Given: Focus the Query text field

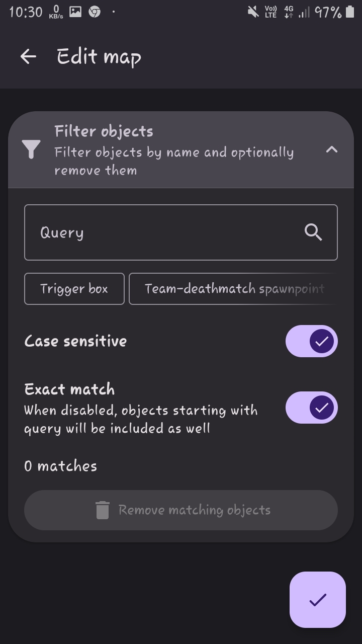Looking at the screenshot, I should pyautogui.click(x=181, y=232).
